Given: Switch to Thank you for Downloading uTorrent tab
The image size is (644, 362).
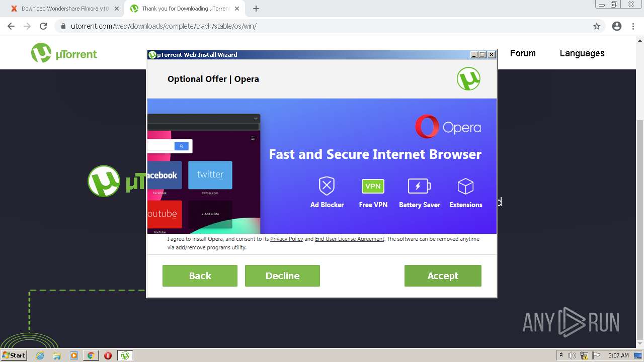Looking at the screenshot, I should coord(185,9).
